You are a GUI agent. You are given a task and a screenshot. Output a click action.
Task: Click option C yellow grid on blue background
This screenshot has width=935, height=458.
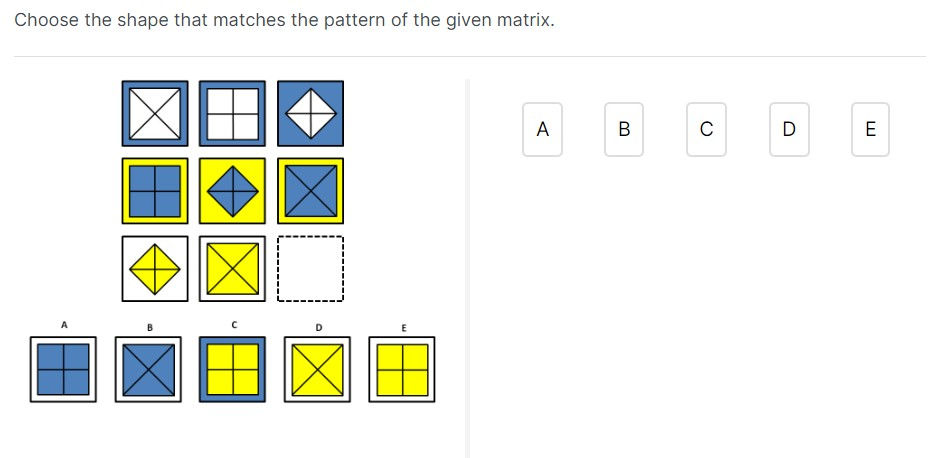233,369
